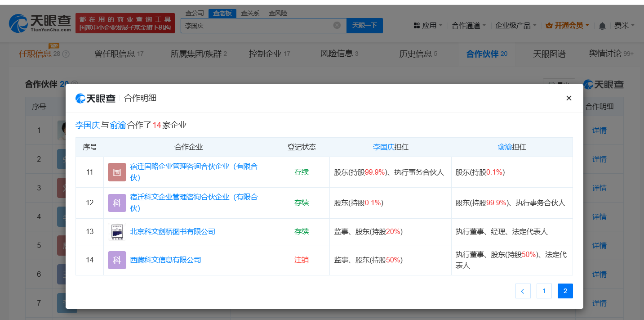Switch to the 查关系 search tab
This screenshot has width=644, height=320.
(x=250, y=13)
